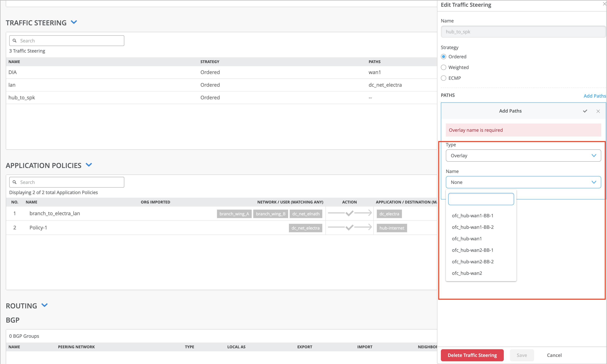The image size is (607, 364).
Task: Collapse the Application Policies section chevron
Action: click(89, 165)
